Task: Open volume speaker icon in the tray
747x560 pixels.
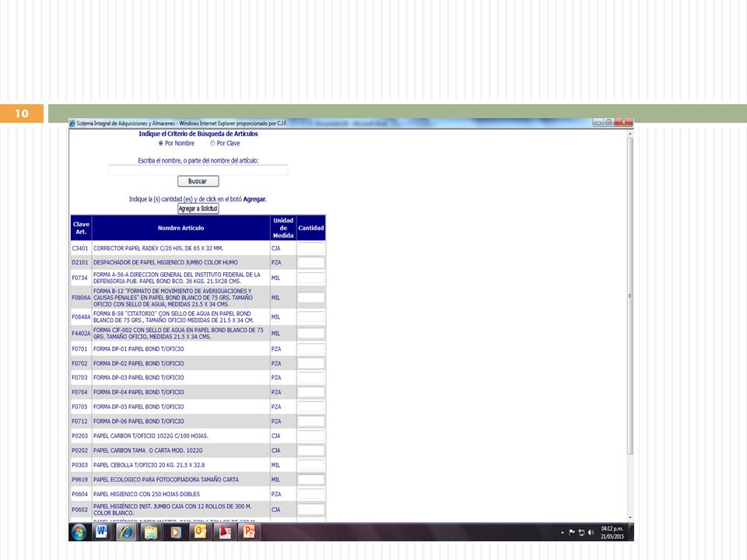Action: (591, 532)
